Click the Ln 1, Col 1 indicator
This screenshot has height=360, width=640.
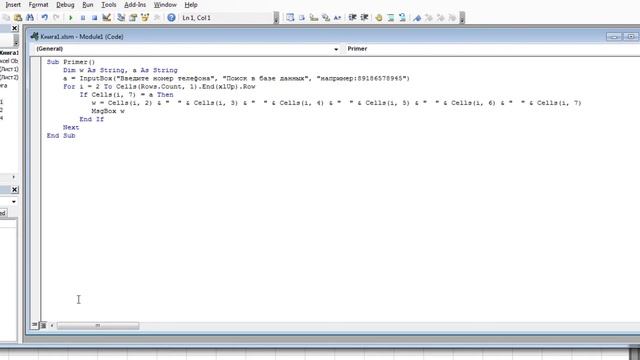[196, 18]
